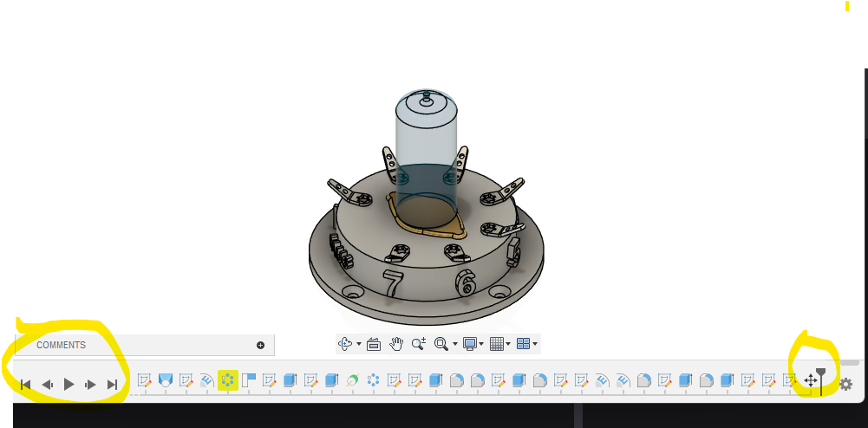This screenshot has height=428, width=868.
Task: Select the embossed number 7 on the model
Action: [393, 283]
